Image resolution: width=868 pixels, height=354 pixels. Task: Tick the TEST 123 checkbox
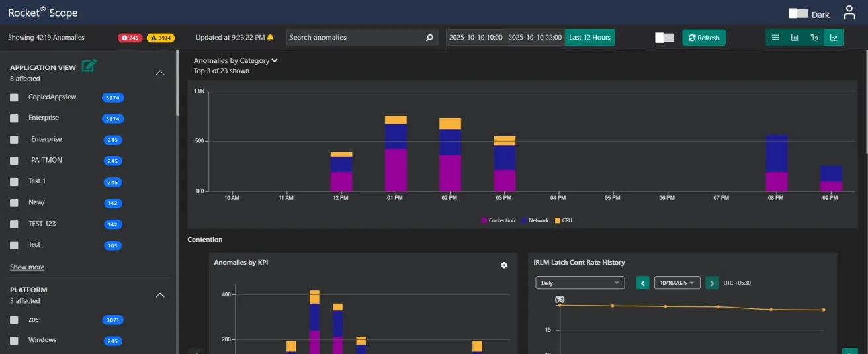pos(14,224)
